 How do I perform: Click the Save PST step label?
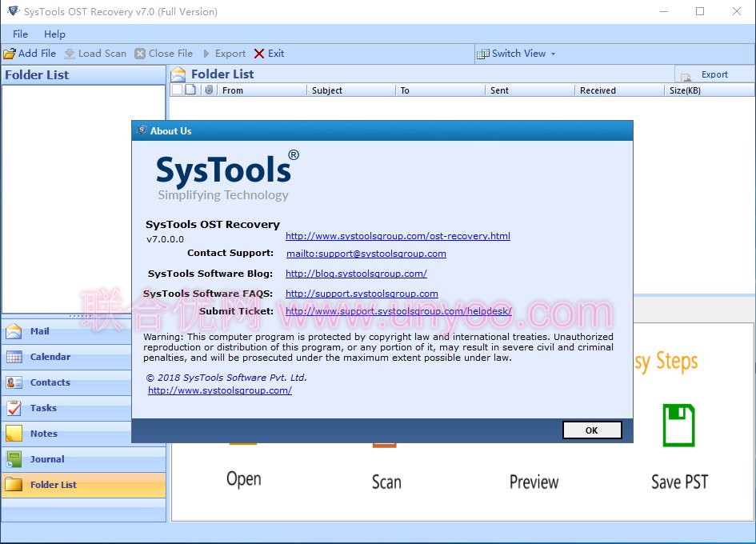[680, 482]
